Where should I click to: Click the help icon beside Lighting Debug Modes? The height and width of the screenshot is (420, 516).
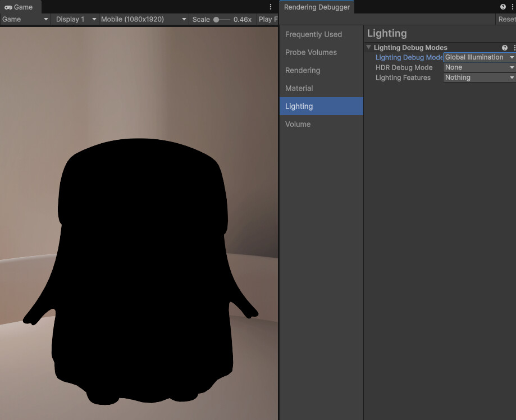click(505, 48)
